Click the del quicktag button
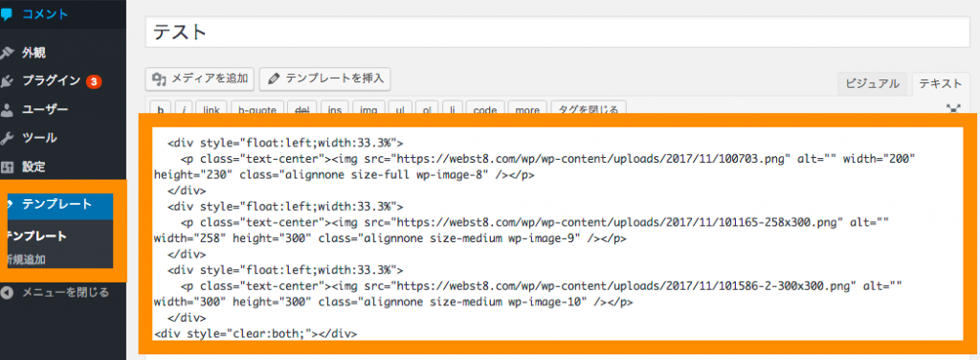Screen dimensions: 980x360 point(302,108)
